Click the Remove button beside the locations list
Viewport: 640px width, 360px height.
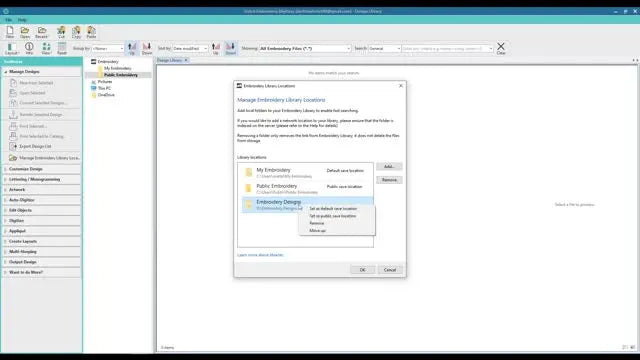[x=389, y=180]
